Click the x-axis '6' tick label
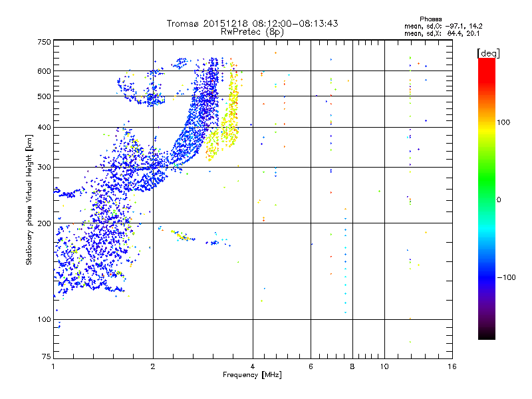The width and height of the screenshot is (532, 399). [311, 366]
